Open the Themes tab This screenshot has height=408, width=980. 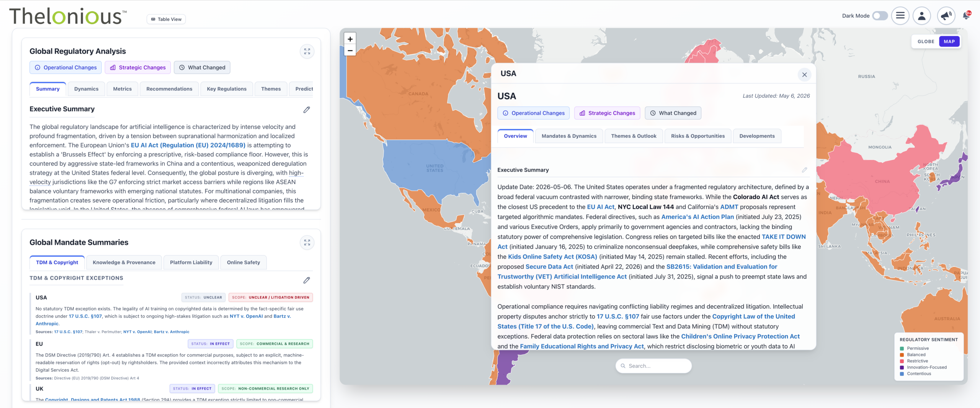tap(271, 89)
